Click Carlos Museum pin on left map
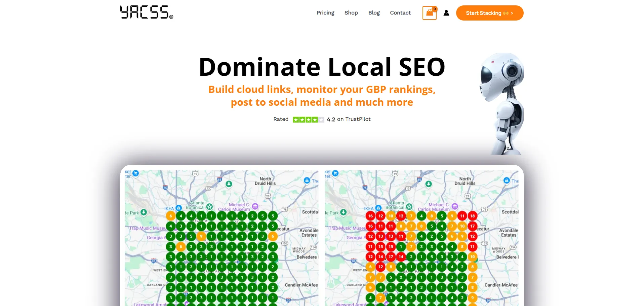Screen dimensions: 644x306 [x=255, y=206]
